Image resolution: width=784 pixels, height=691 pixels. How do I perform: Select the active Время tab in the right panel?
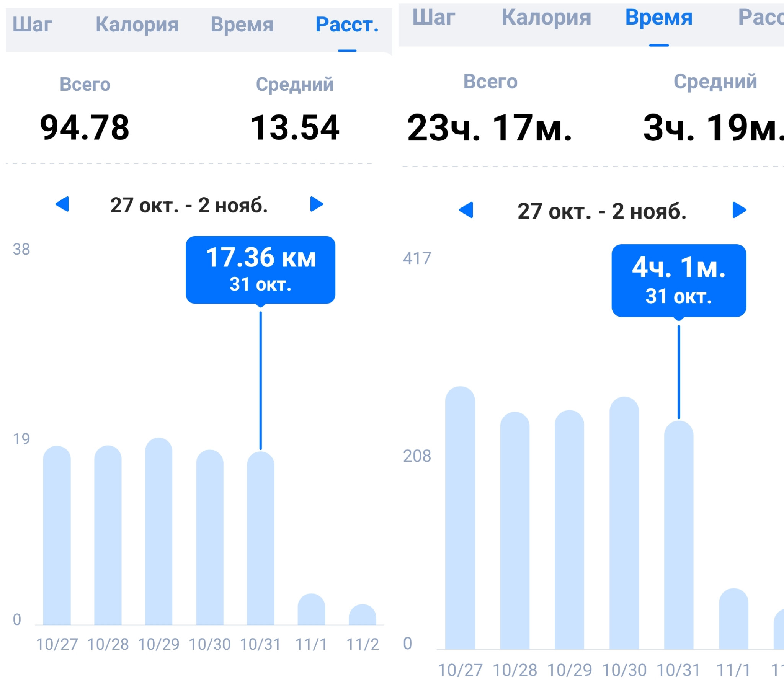click(658, 18)
